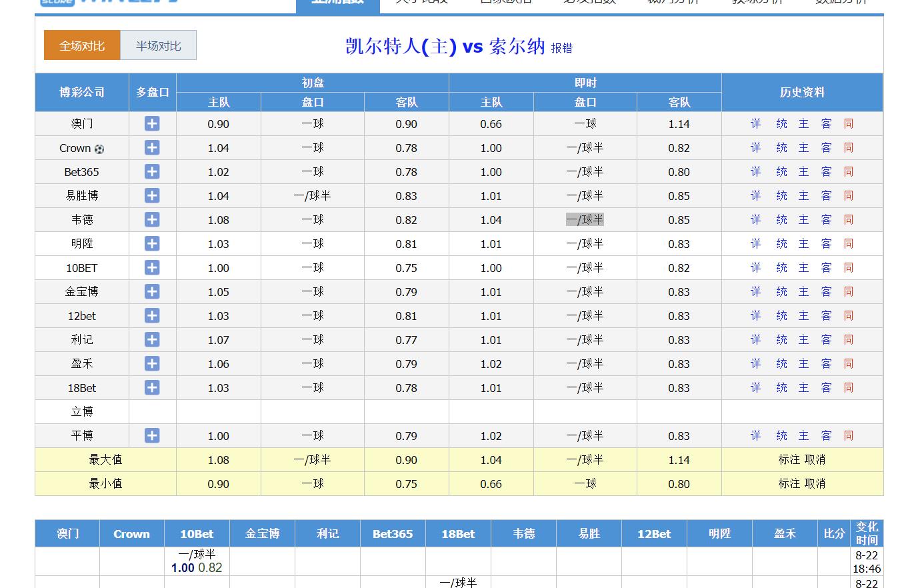The width and height of the screenshot is (908, 588).
Task: Expand multi-handicap plus for 12bet row
Action: pyautogui.click(x=152, y=315)
